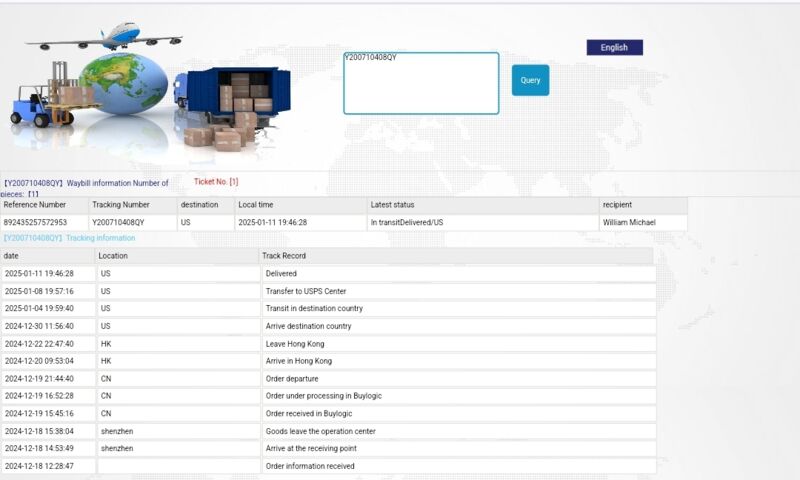This screenshot has width=800, height=480.
Task: Select the Tracking Number column header
Action: [133, 205]
